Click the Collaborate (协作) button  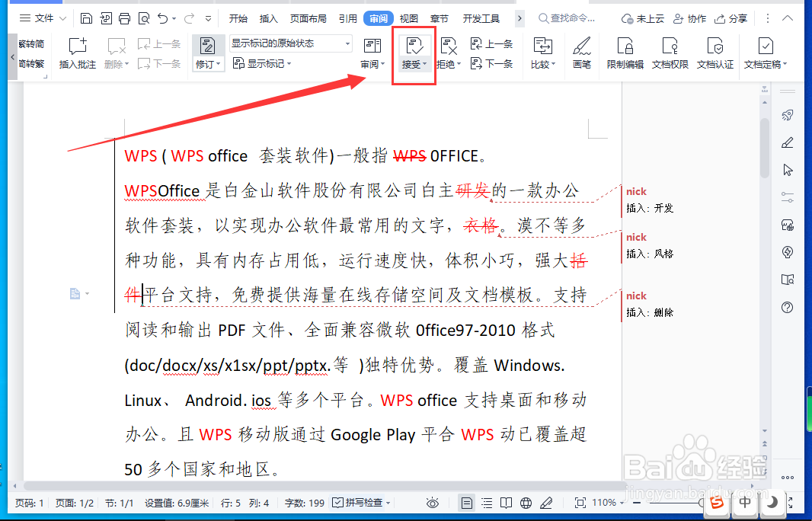(x=689, y=18)
